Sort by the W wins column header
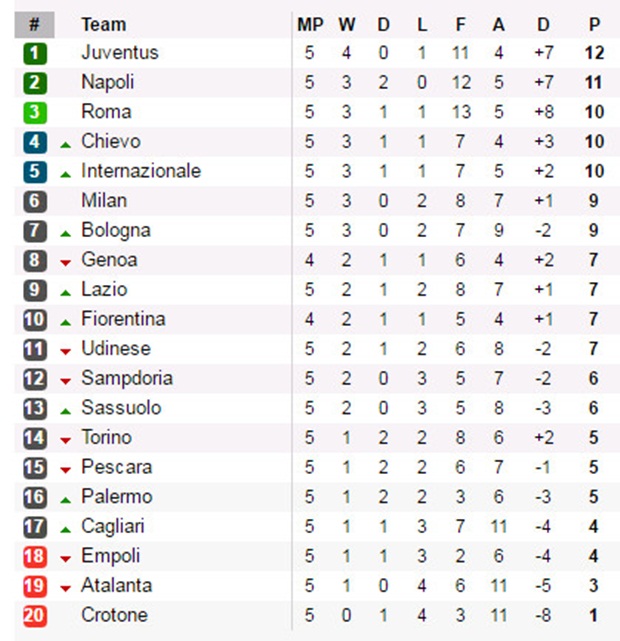The height and width of the screenshot is (641, 620). (x=347, y=25)
